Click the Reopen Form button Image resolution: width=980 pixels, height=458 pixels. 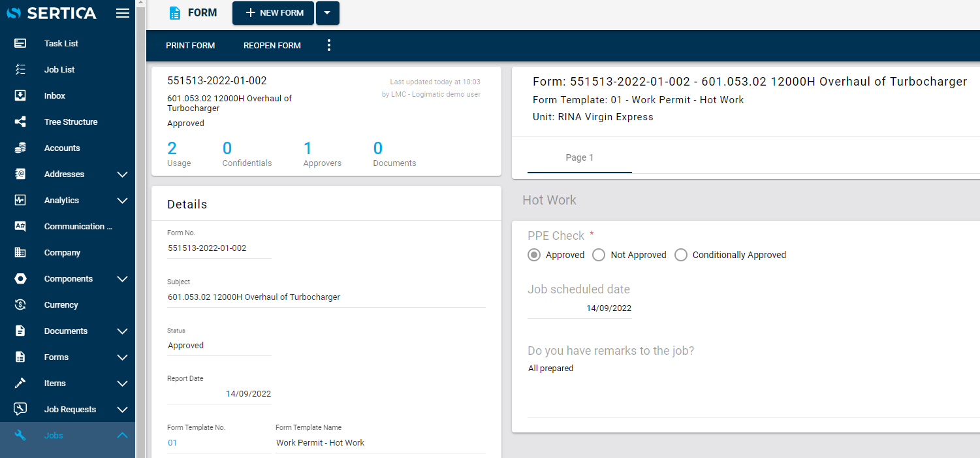[272, 45]
